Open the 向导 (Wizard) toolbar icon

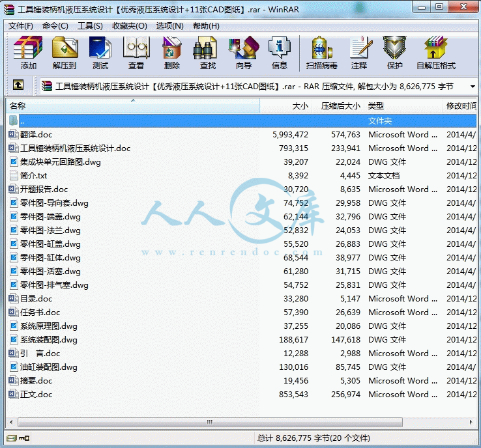tap(244, 48)
